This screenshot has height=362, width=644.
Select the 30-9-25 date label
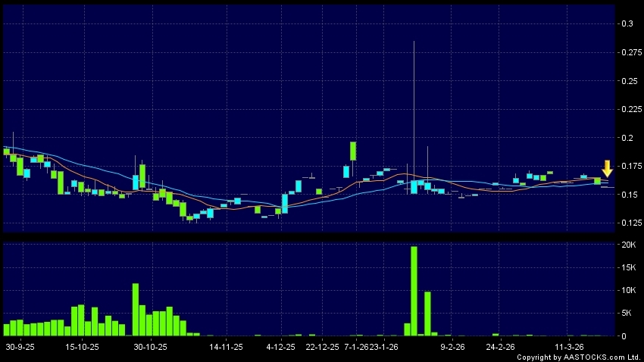click(20, 347)
